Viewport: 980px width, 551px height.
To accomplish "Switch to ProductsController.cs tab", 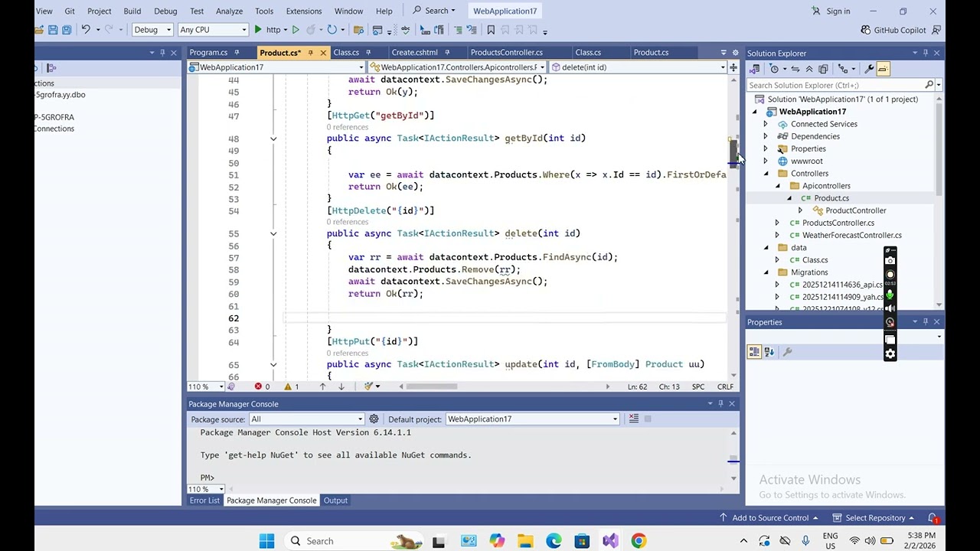I will click(x=506, y=53).
